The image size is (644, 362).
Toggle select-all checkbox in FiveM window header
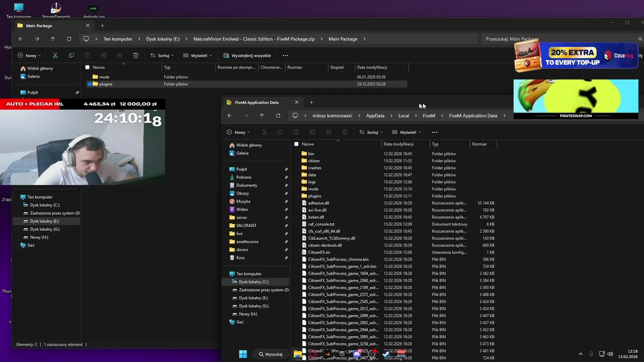(296, 144)
